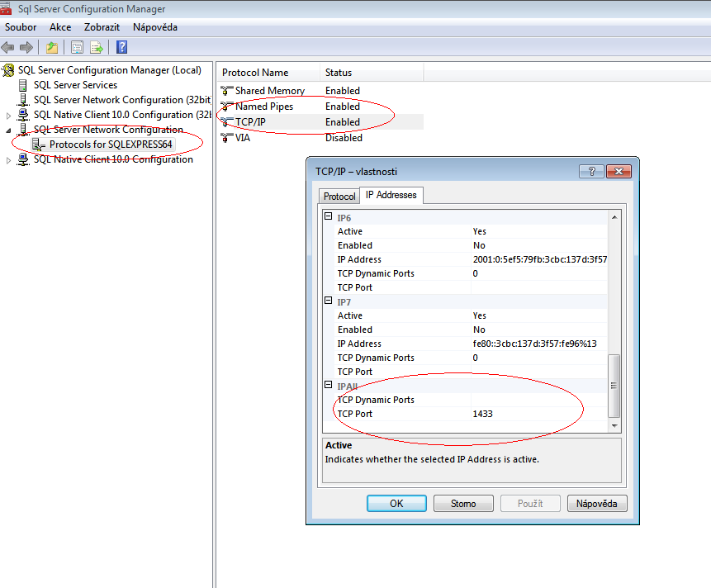Select SQL Server Services tree item
The height and width of the screenshot is (588, 711).
coord(75,85)
